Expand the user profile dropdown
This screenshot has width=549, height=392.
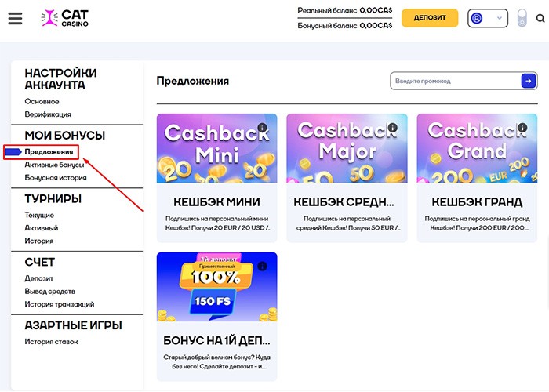point(485,18)
